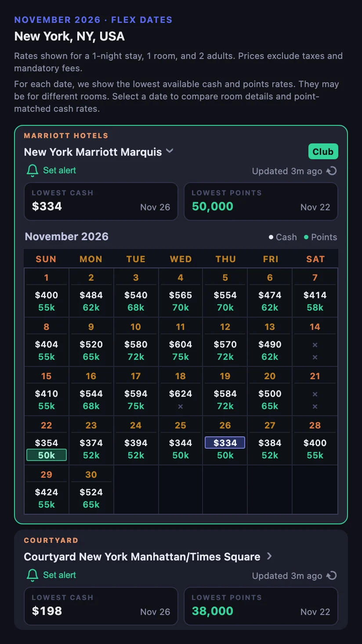The width and height of the screenshot is (362, 644).
Task: Select November 15 at $410
Action: [x=47, y=391]
